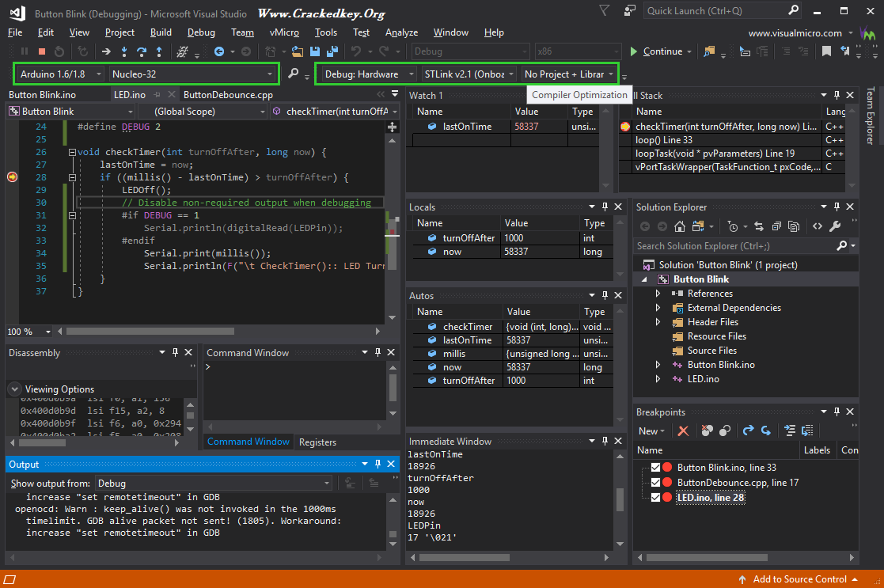The image size is (884, 588).
Task: Expand the Header Files node
Action: click(658, 322)
